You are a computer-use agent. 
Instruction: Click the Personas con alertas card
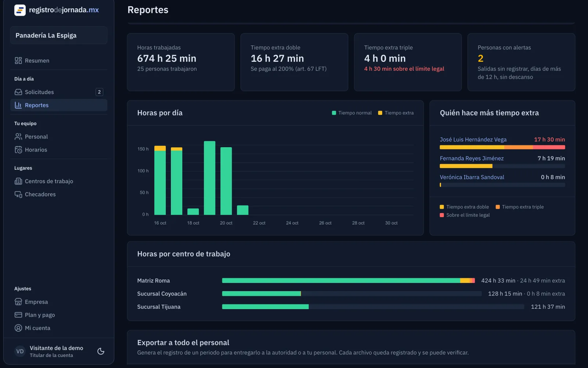pos(521,62)
